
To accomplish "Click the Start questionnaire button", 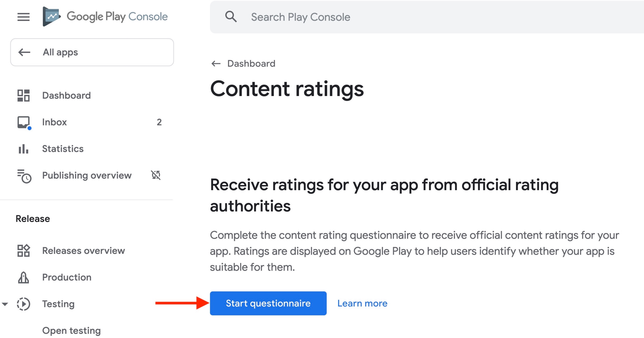I will click(x=268, y=303).
